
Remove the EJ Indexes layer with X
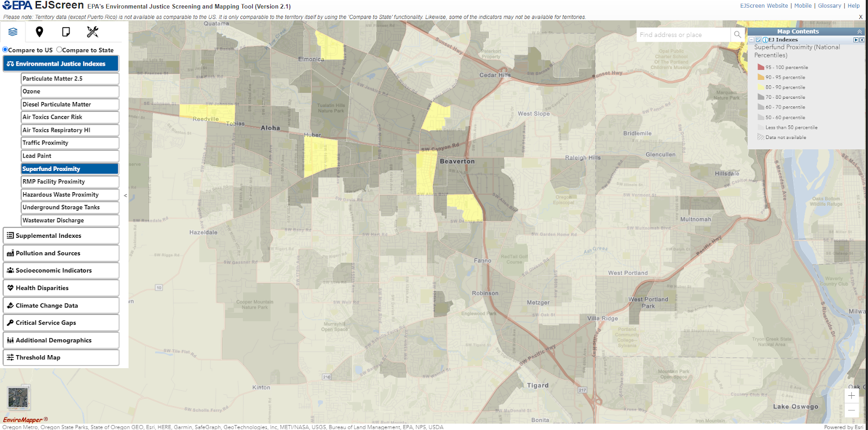coord(861,40)
